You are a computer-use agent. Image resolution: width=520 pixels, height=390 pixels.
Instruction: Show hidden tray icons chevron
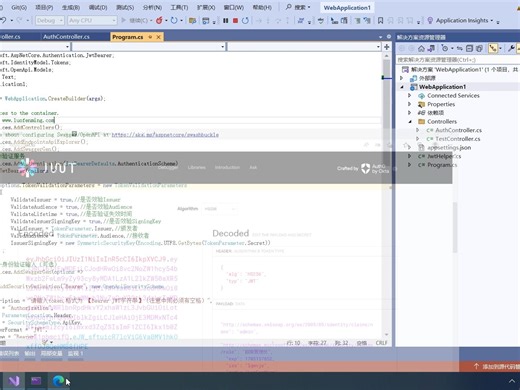[512, 381]
